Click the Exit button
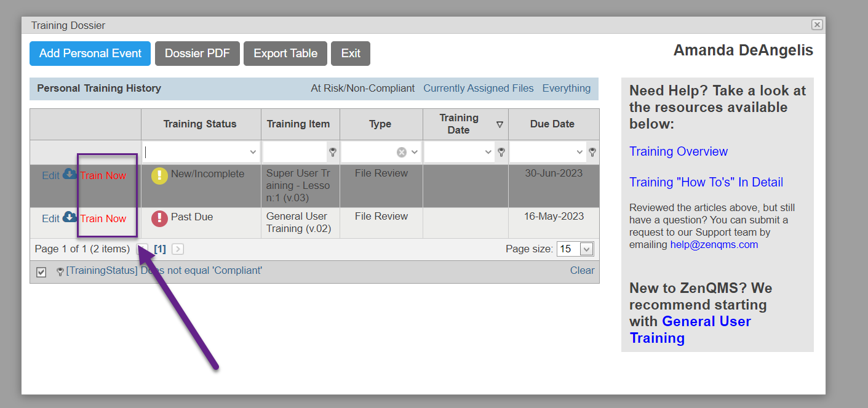Screen dimensions: 868x408 [351, 54]
